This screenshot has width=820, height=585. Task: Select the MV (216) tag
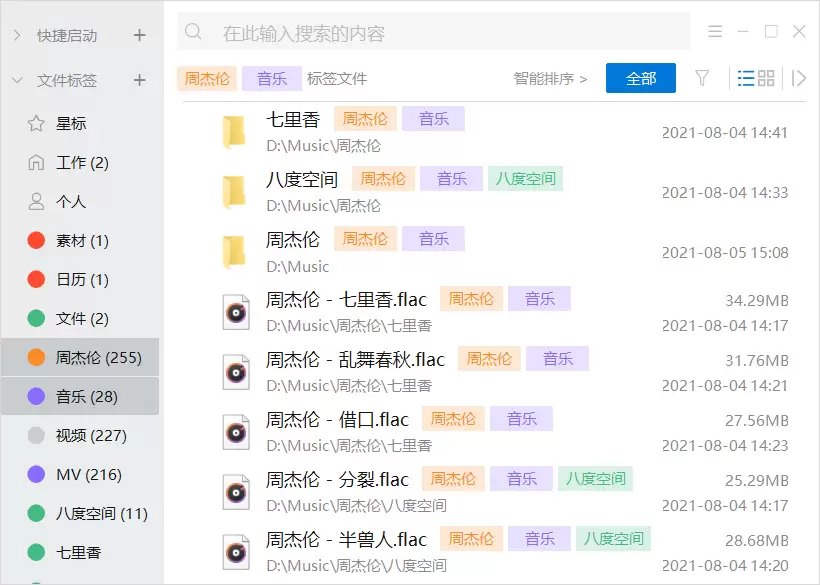tap(80, 475)
